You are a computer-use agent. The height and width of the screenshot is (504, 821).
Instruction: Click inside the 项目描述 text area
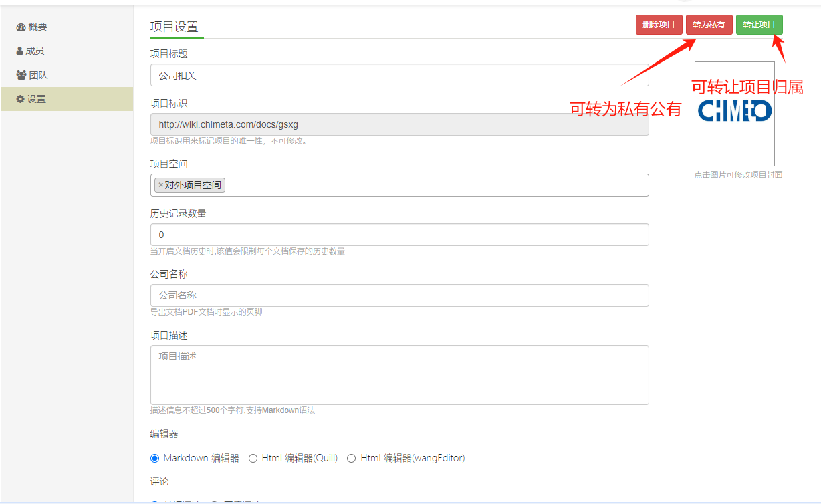399,374
